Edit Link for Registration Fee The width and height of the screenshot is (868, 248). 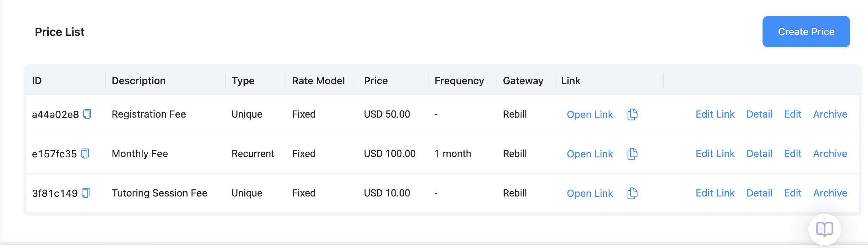point(715,114)
